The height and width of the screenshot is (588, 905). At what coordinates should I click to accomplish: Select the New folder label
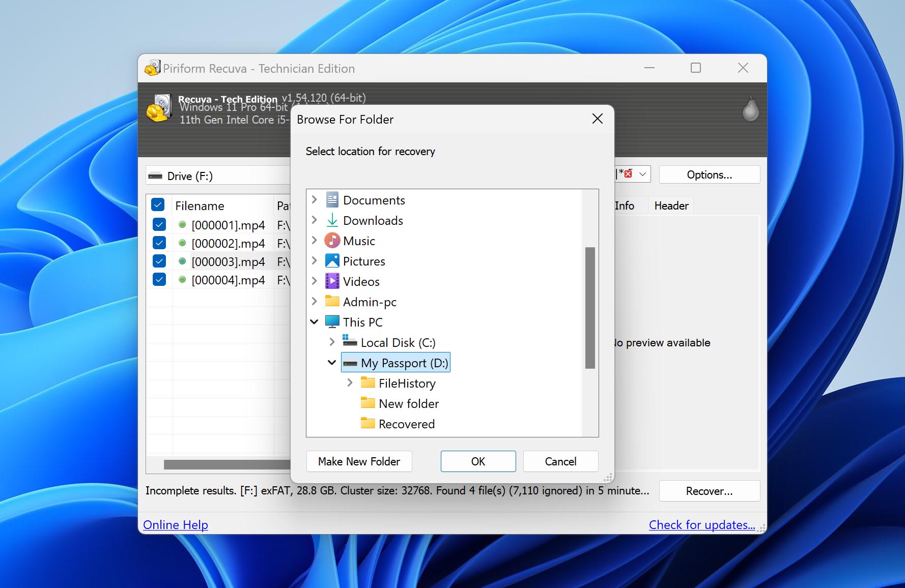coord(408,403)
